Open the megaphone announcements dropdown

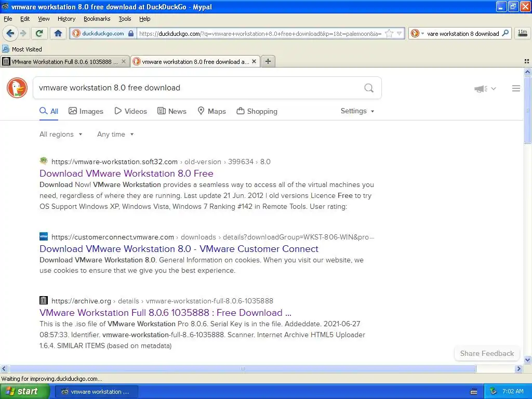[485, 88]
